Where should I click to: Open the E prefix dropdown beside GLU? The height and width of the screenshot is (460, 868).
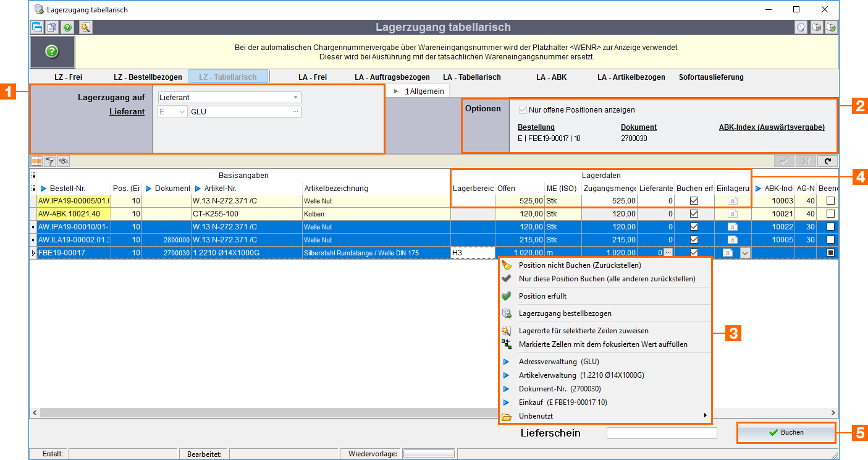click(182, 112)
